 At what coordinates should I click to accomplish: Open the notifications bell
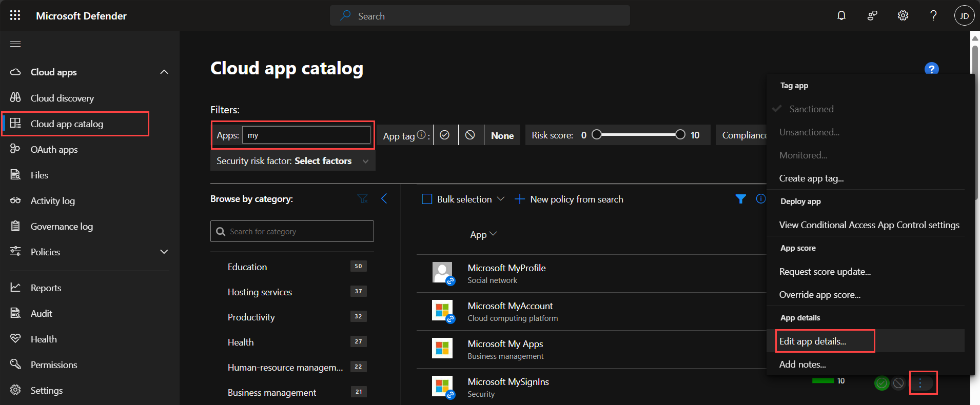[841, 15]
